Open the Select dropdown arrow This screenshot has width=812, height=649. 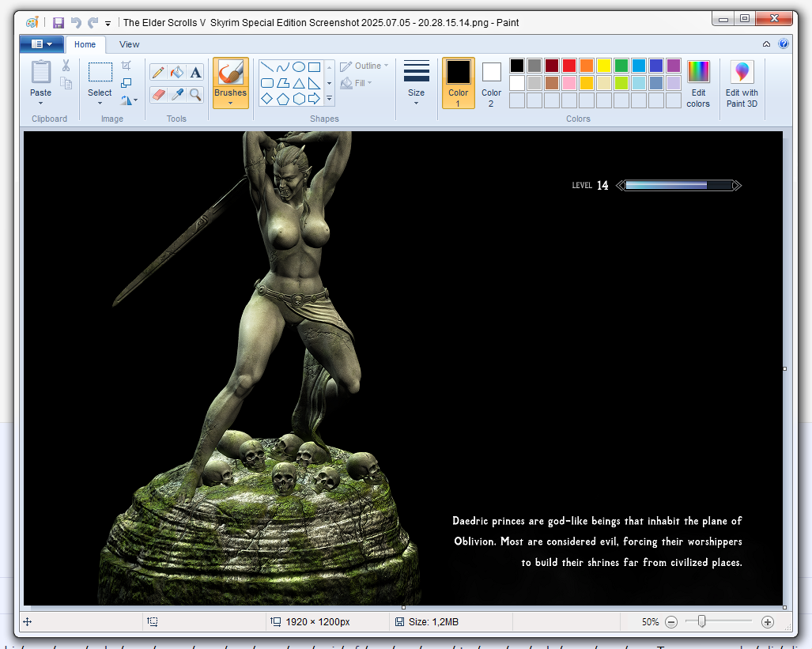100,103
